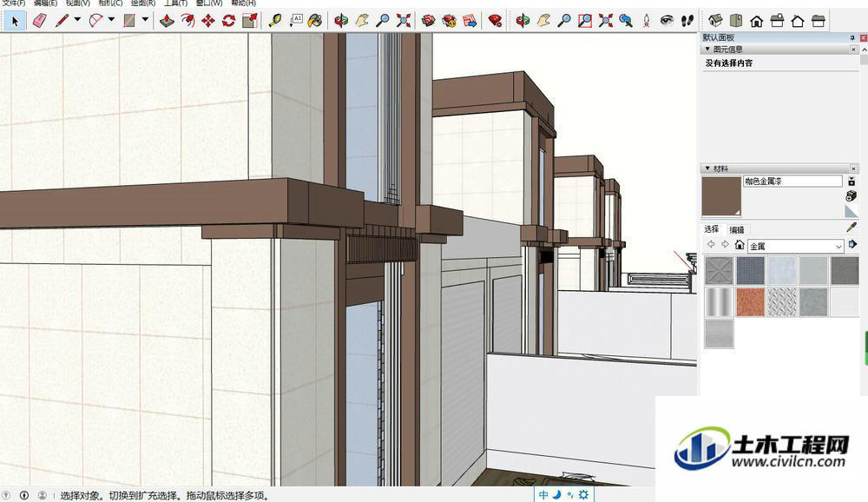Pick the Rotate tool
The height and width of the screenshot is (502, 868).
tap(228, 21)
